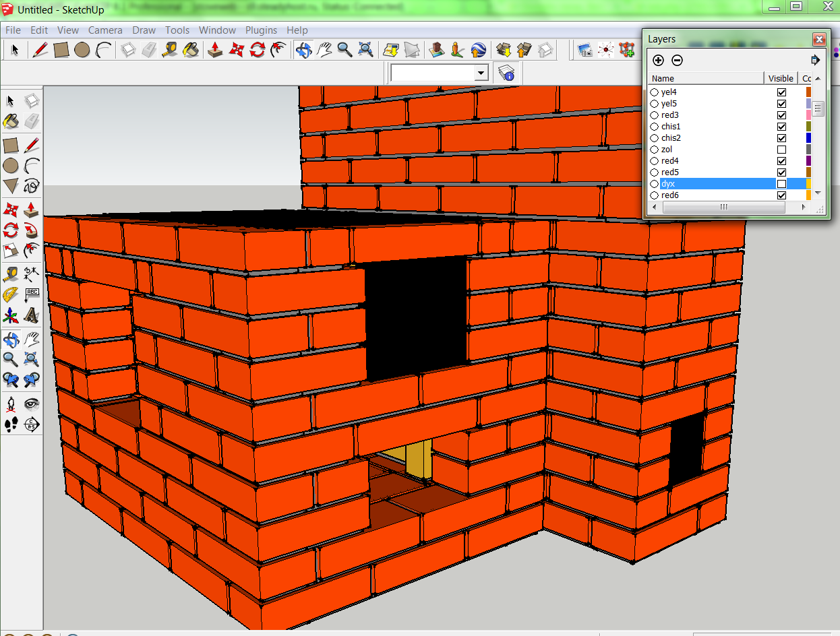Click the blue color swatch for chis2

(808, 138)
